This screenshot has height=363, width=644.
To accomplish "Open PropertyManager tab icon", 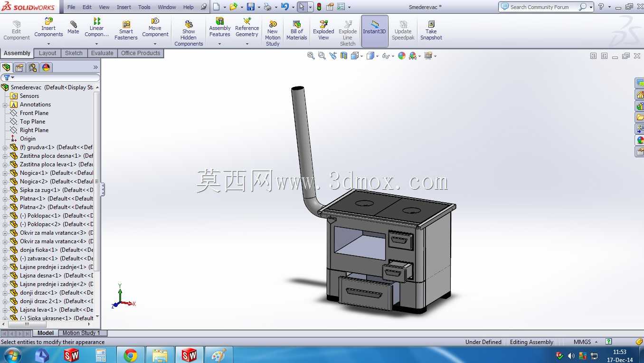I will click(19, 67).
